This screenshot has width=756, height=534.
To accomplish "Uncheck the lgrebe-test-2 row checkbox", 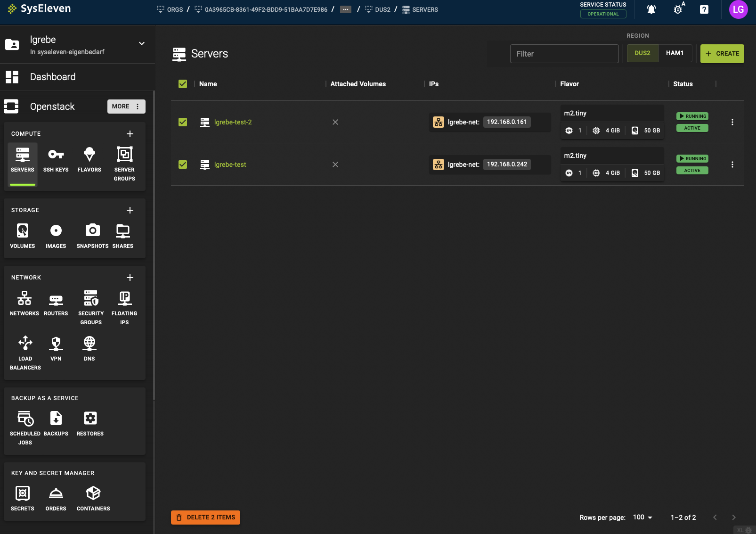I will tap(183, 122).
